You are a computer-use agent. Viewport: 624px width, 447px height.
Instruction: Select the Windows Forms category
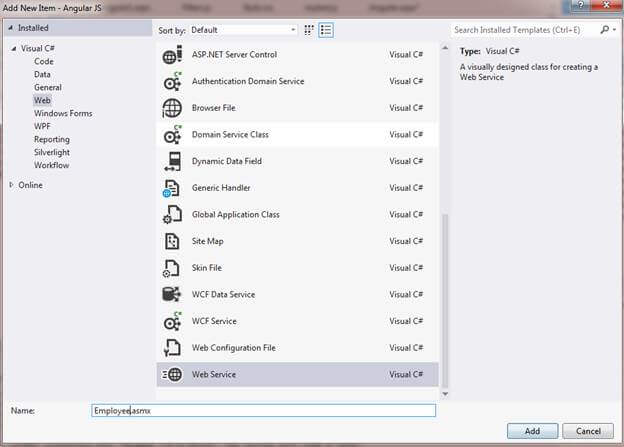(x=63, y=113)
